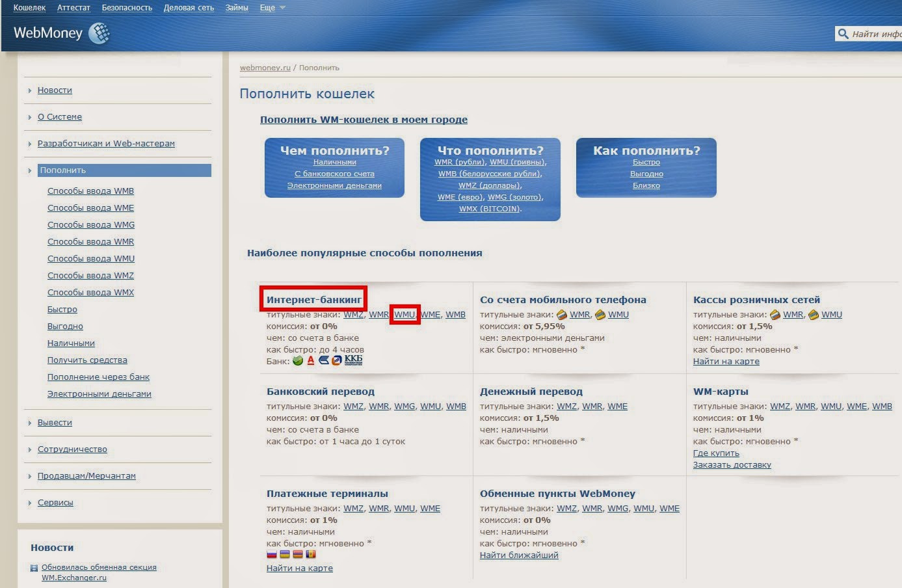This screenshot has width=902, height=588.
Task: Click the news item icon beside Обновилась обменная секция
Action: pos(34,568)
